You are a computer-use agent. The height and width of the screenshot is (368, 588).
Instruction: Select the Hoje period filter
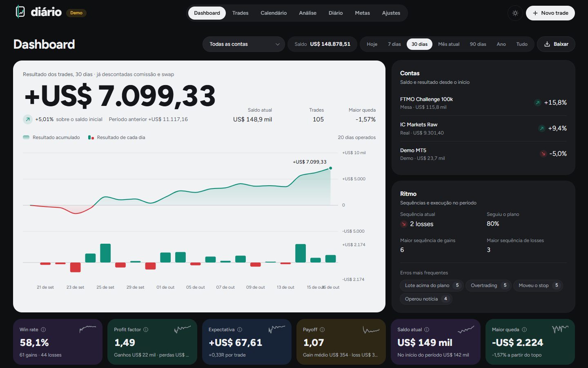pos(372,44)
